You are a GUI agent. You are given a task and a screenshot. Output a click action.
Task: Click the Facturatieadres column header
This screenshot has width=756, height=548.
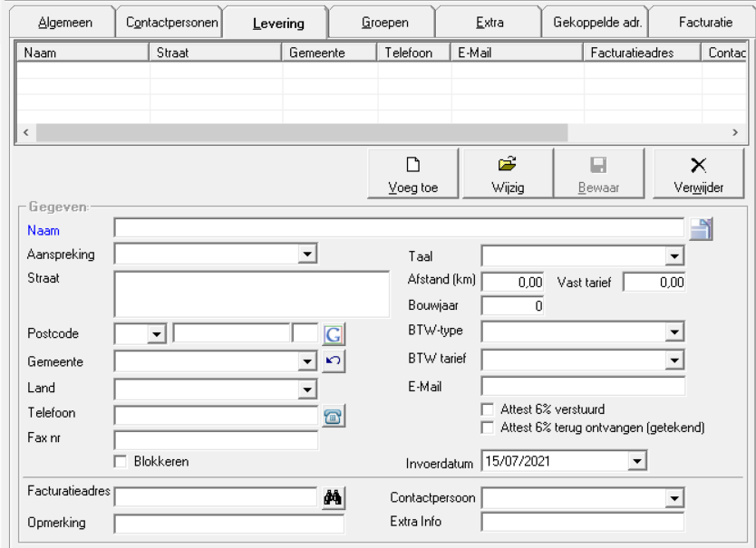click(x=642, y=53)
